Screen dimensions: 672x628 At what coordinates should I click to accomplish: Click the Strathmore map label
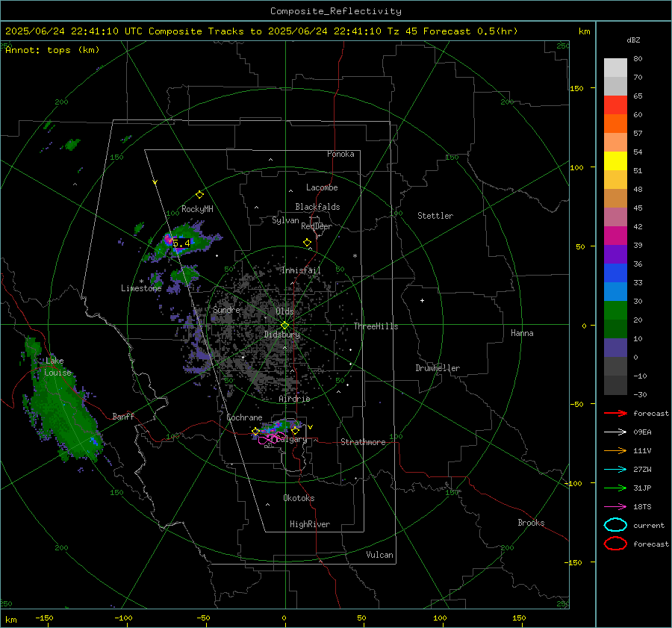(x=363, y=442)
